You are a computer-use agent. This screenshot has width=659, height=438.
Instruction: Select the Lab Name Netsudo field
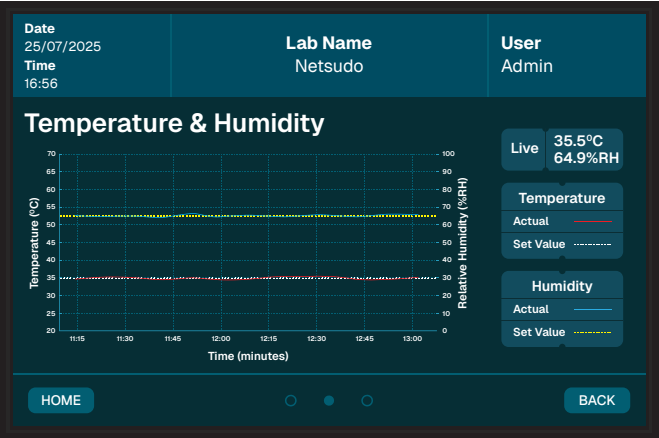point(329,55)
